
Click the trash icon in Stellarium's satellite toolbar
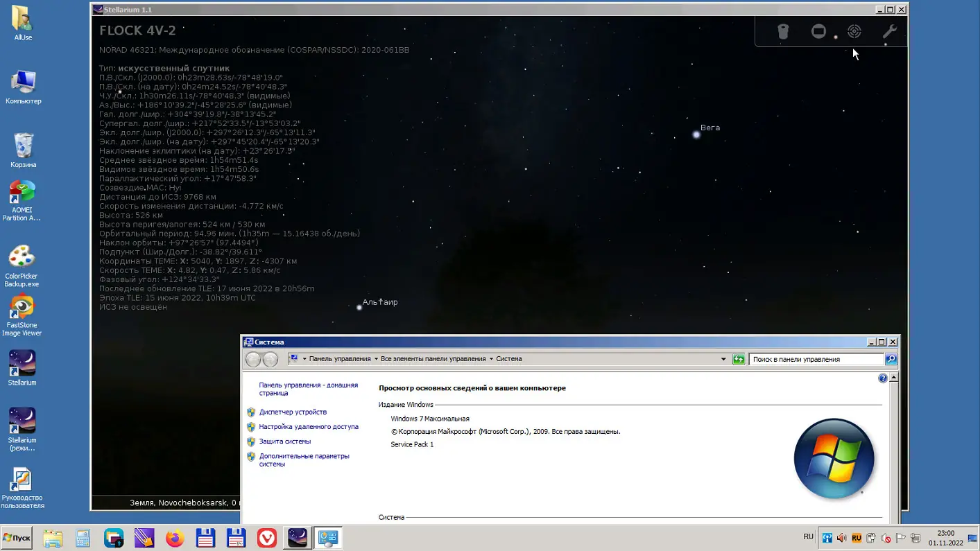pyautogui.click(x=783, y=31)
